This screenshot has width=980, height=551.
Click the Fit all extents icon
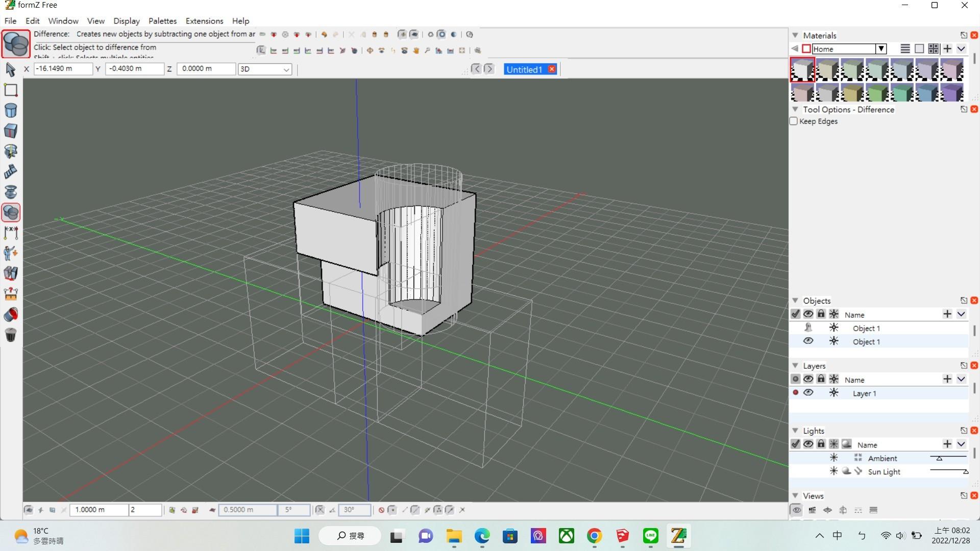pos(462,51)
